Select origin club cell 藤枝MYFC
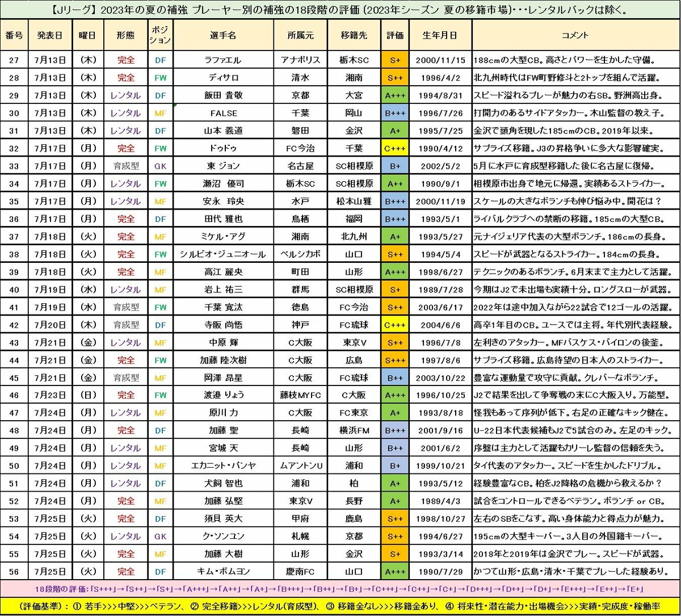 [301, 395]
